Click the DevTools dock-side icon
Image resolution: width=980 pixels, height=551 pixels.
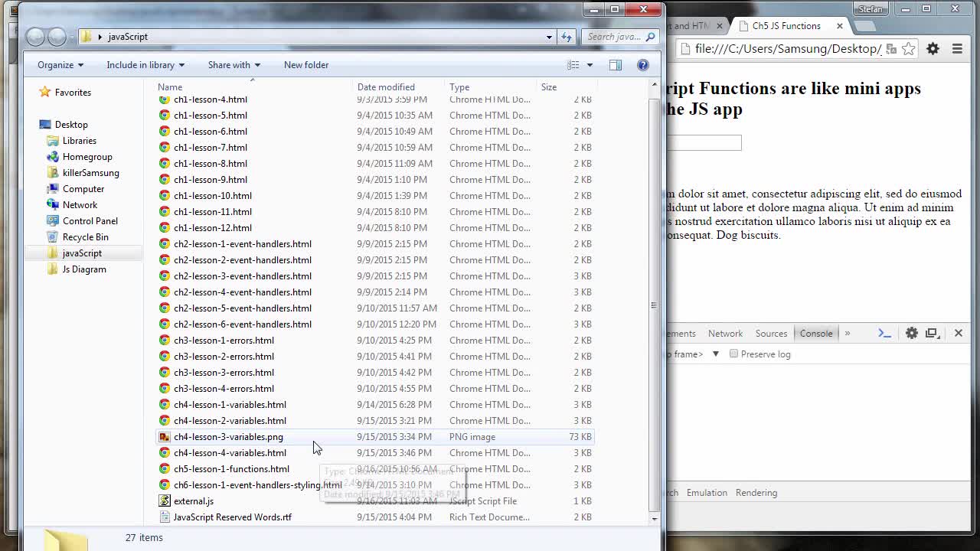(933, 333)
